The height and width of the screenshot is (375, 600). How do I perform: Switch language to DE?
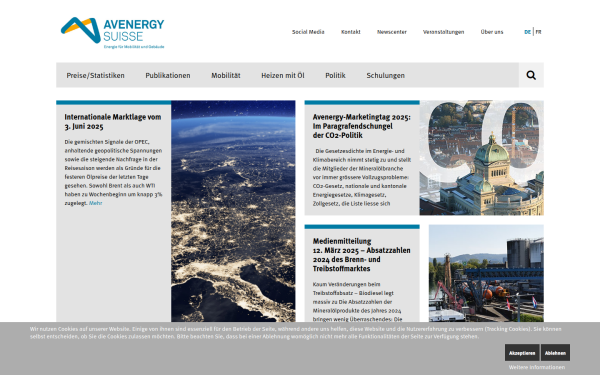tap(527, 32)
